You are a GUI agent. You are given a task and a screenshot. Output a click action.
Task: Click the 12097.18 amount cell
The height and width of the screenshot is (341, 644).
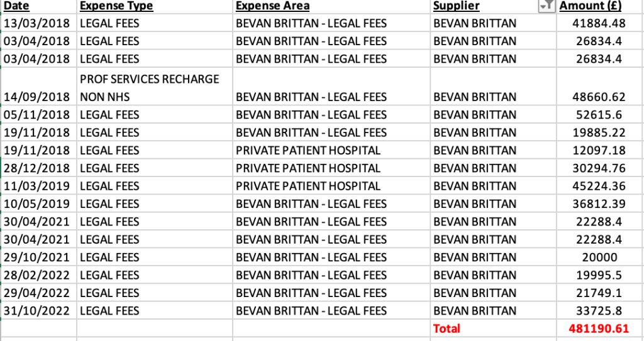(x=600, y=151)
